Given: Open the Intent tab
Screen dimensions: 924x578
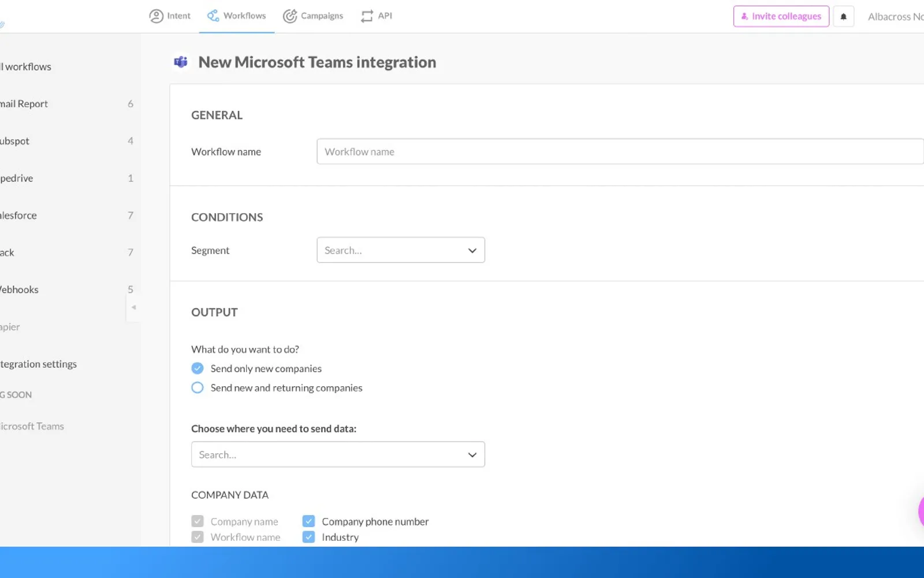Looking at the screenshot, I should pos(170,16).
